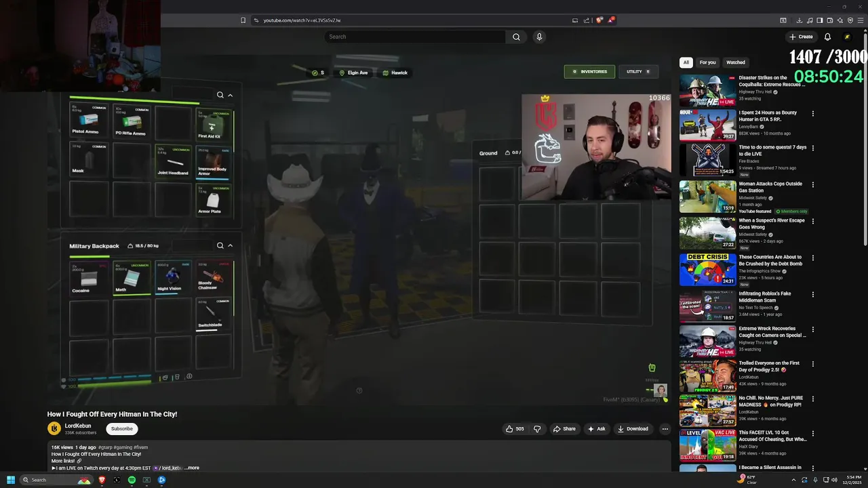This screenshot has height=488, width=868.
Task: Open the browser hamburger menu
Action: (x=860, y=20)
